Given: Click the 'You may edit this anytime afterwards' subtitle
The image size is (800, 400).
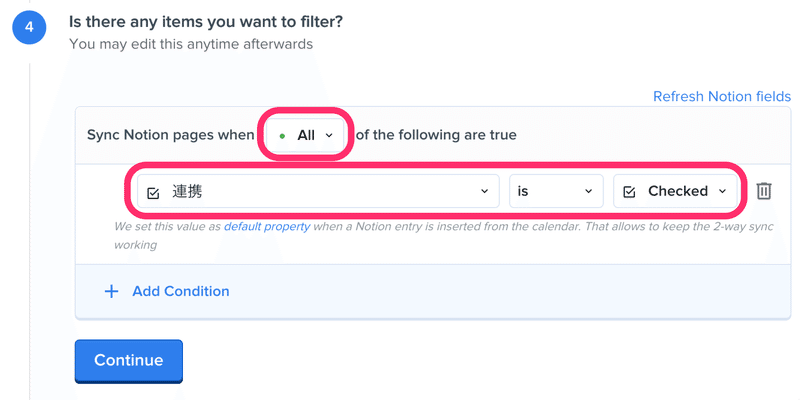Looking at the screenshot, I should click(x=191, y=44).
